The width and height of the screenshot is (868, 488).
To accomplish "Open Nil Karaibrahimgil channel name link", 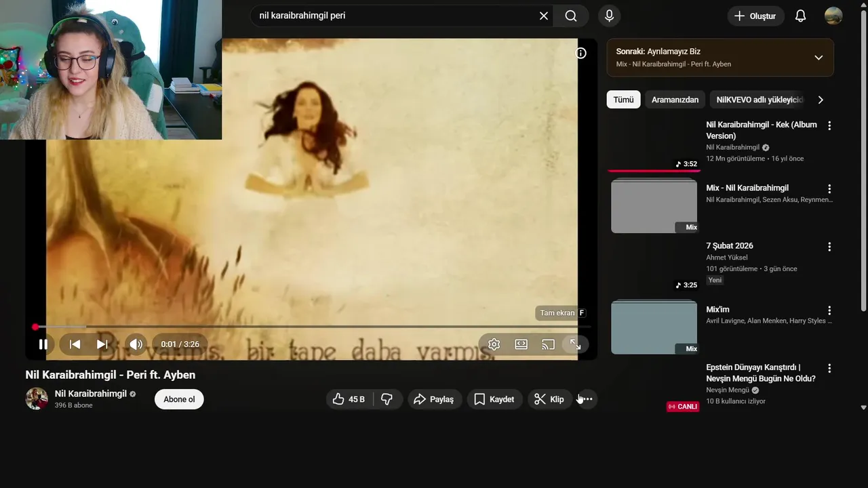I will pyautogui.click(x=91, y=394).
